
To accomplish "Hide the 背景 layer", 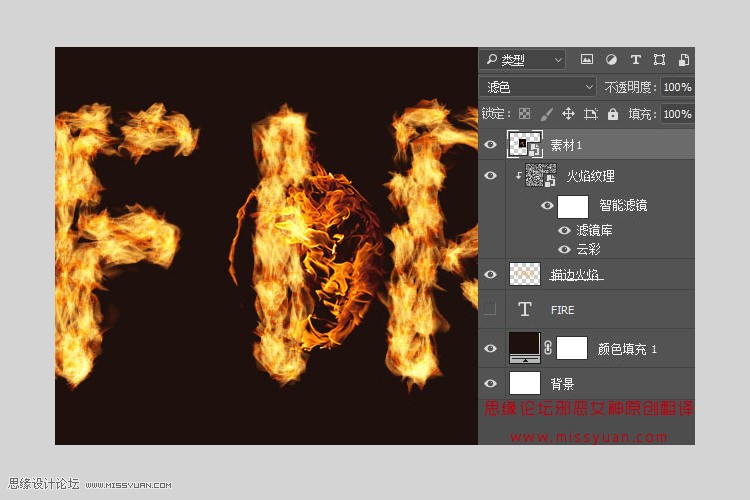I will (490, 383).
